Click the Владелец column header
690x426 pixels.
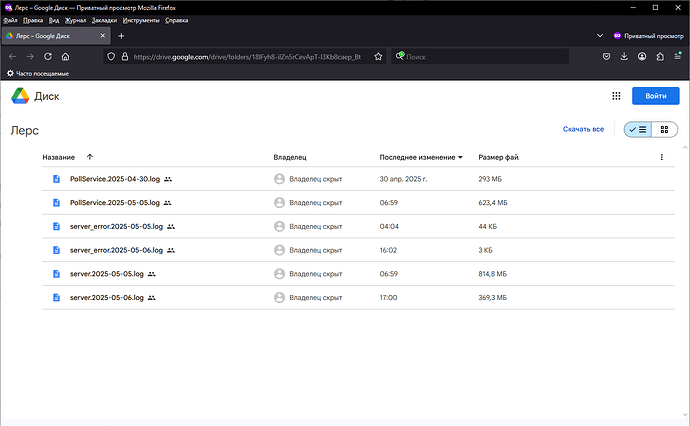coord(290,157)
